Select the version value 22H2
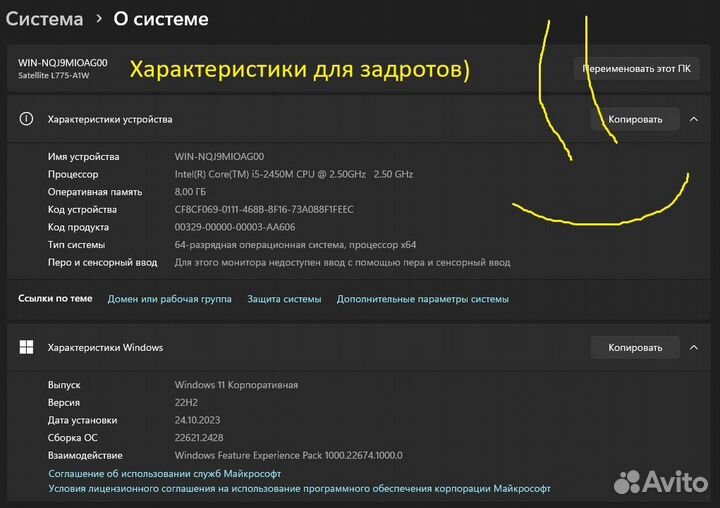720x508 pixels. (186, 402)
